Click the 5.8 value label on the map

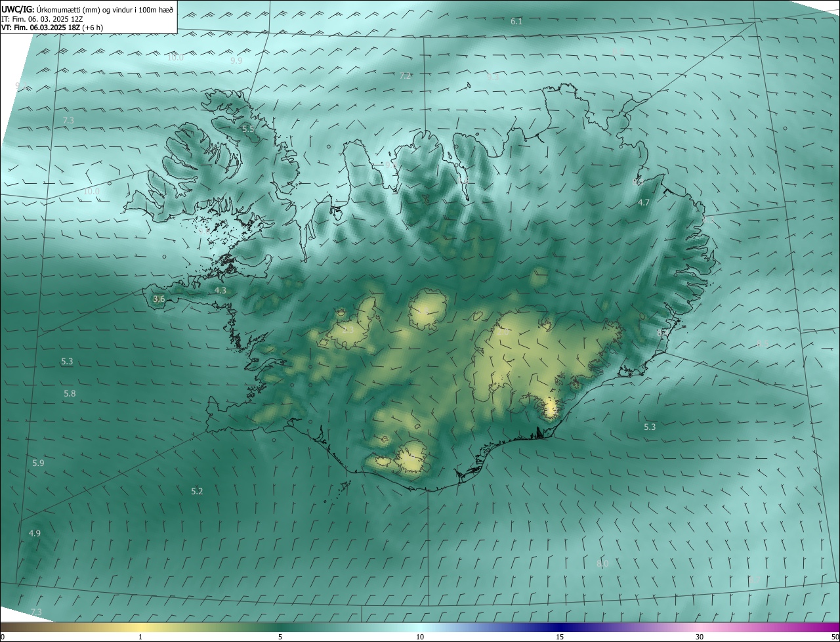pyautogui.click(x=70, y=393)
